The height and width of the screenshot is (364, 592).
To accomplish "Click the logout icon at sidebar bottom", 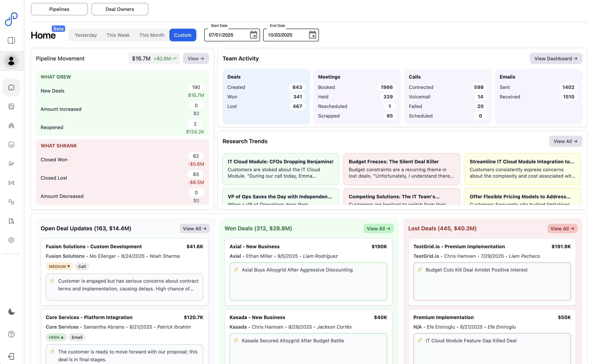I will (11, 356).
